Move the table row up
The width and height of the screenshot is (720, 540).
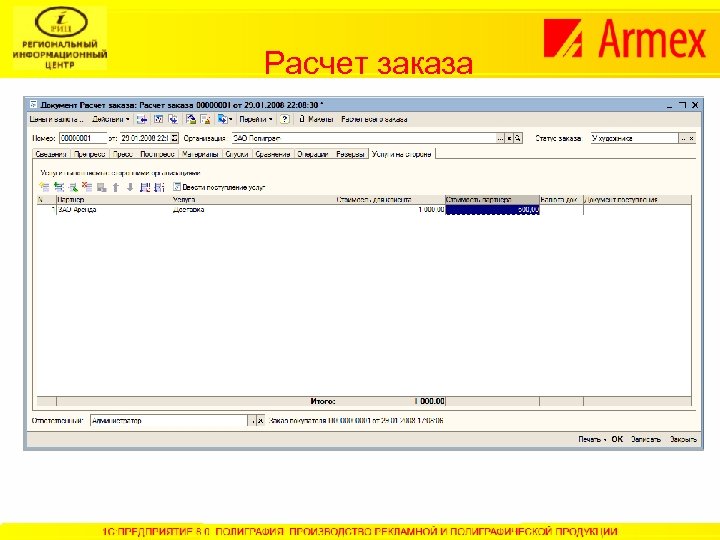coord(116,187)
